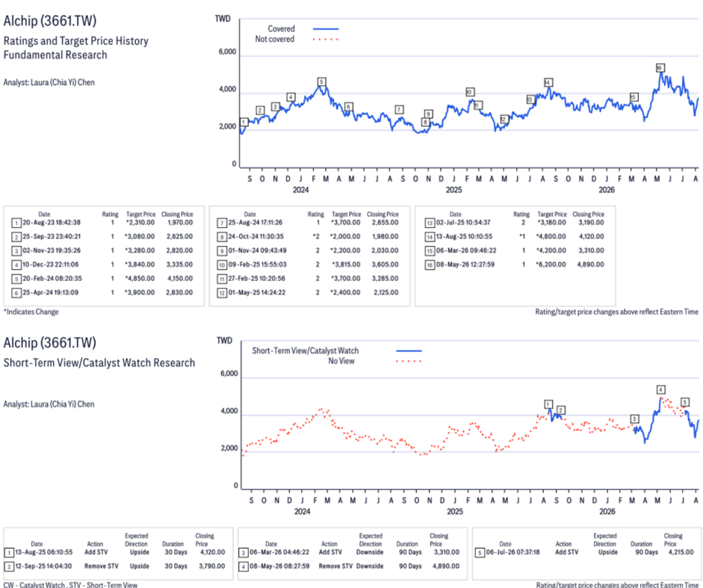This screenshot has width=703, height=588.
Task: Click marker 5 at the February 2024 peak in Fundamental Research chart
Action: coord(321,81)
